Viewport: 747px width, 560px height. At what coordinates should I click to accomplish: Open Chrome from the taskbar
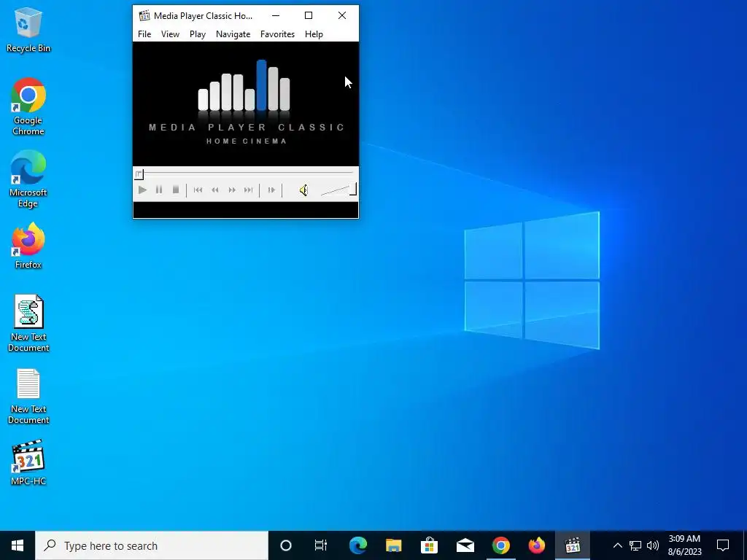500,545
